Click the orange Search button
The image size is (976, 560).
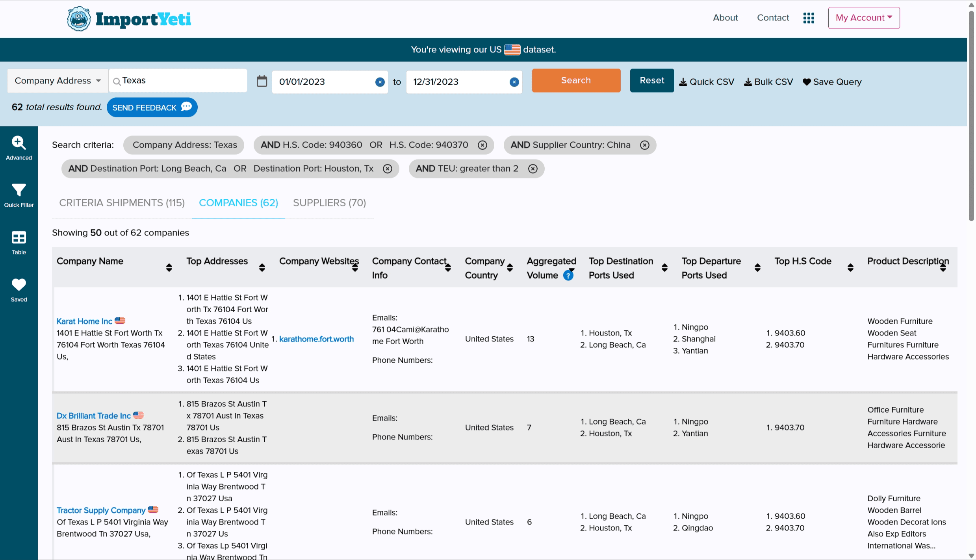pyautogui.click(x=576, y=80)
